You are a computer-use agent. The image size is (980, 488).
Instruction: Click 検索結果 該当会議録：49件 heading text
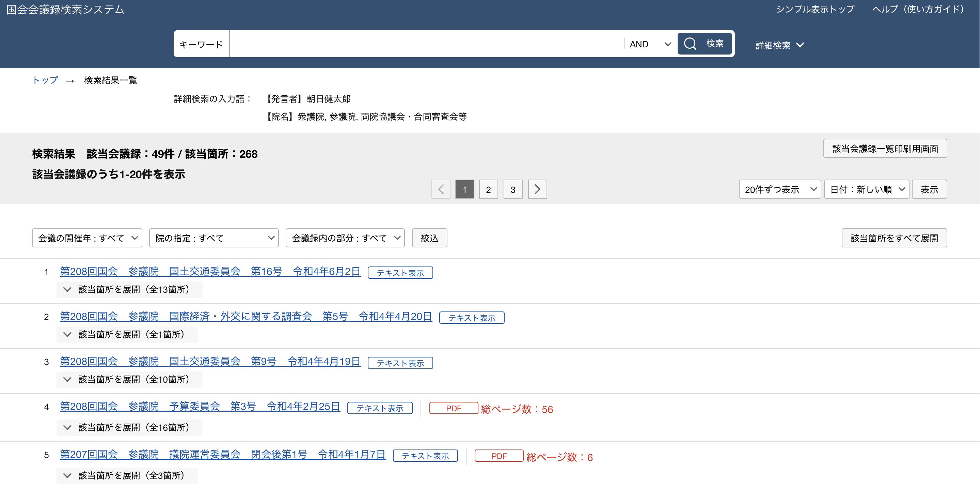(x=145, y=154)
